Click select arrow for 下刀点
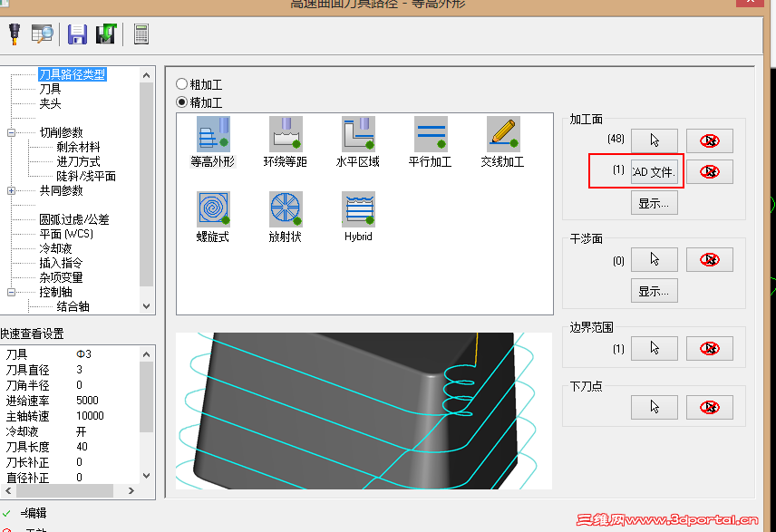This screenshot has height=532, width=776. pyautogui.click(x=655, y=407)
